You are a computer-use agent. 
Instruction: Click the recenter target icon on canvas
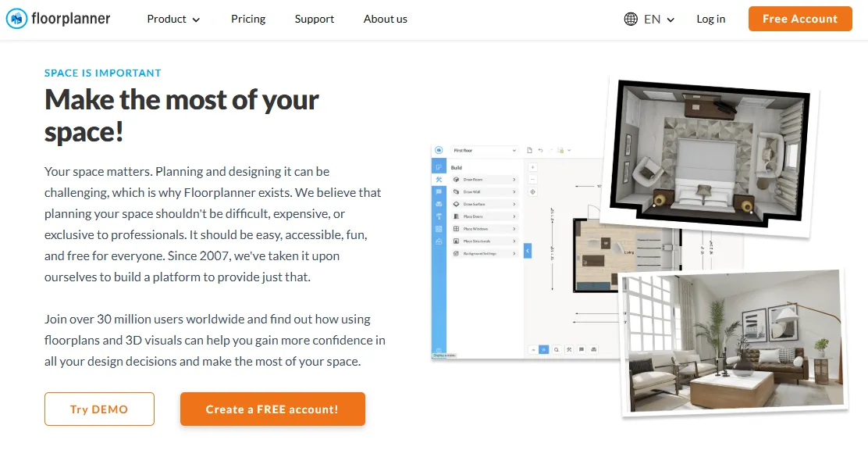click(x=532, y=192)
